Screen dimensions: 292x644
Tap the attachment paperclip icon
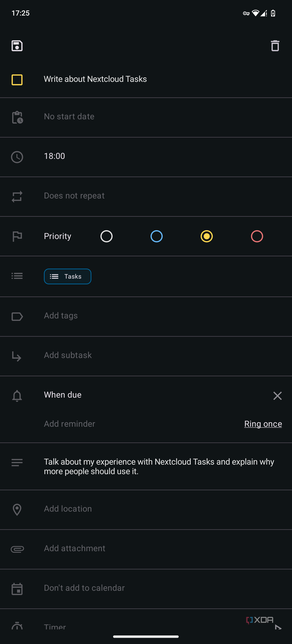click(17, 549)
